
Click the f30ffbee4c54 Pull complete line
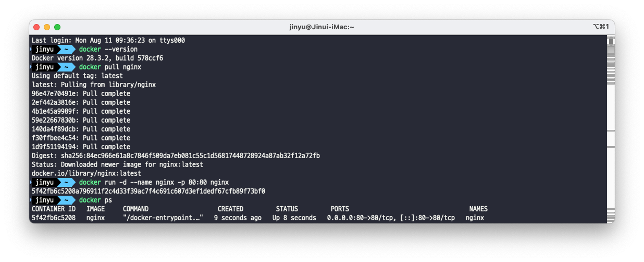pyautogui.click(x=81, y=138)
